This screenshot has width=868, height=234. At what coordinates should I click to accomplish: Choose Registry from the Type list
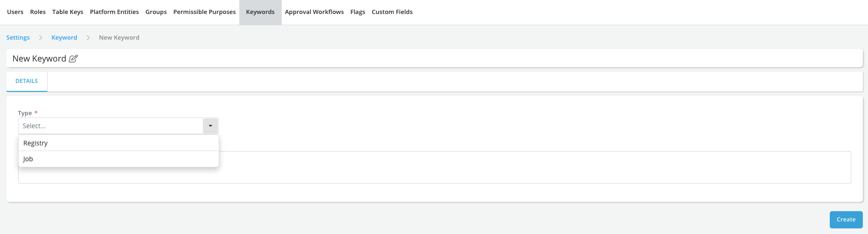pos(118,143)
